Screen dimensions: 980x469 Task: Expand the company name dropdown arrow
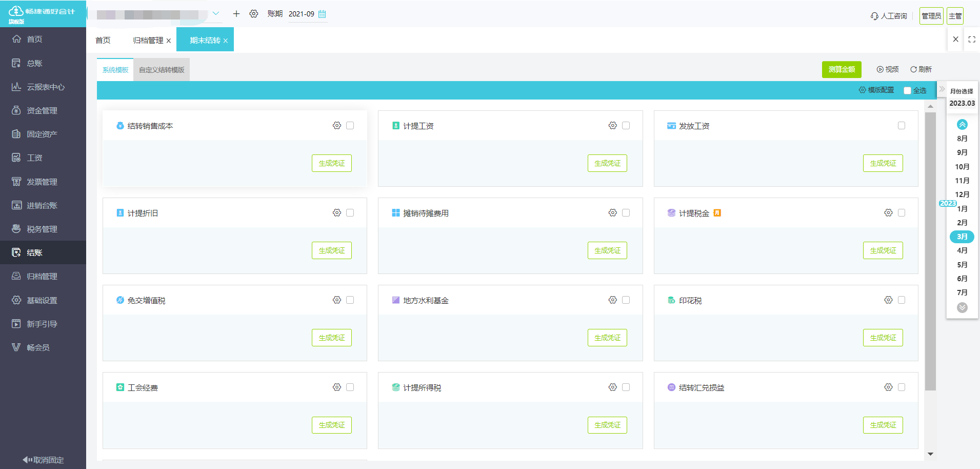[216, 14]
